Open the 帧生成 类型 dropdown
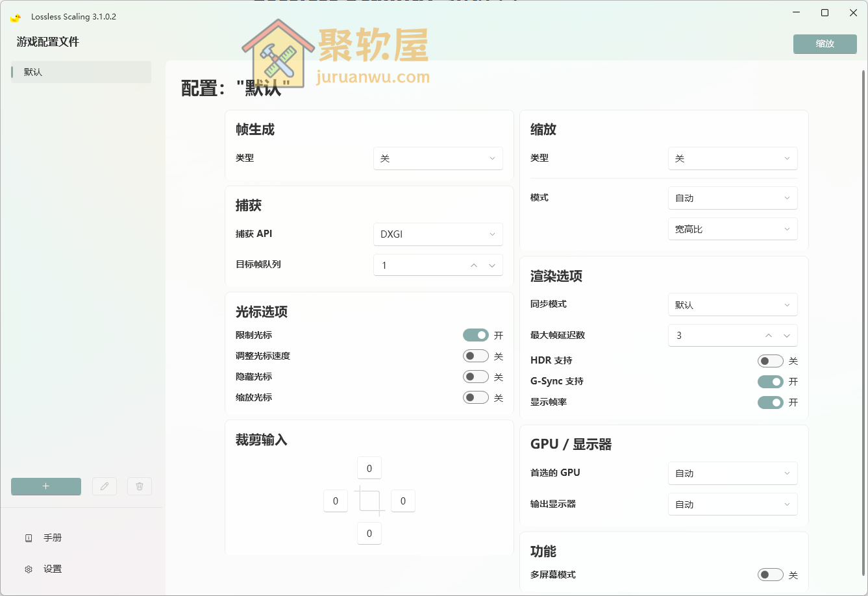Image resolution: width=868 pixels, height=596 pixels. pos(438,158)
